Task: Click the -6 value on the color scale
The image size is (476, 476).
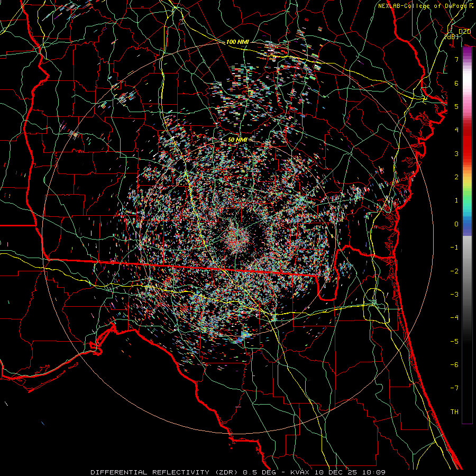Action: coord(454,364)
